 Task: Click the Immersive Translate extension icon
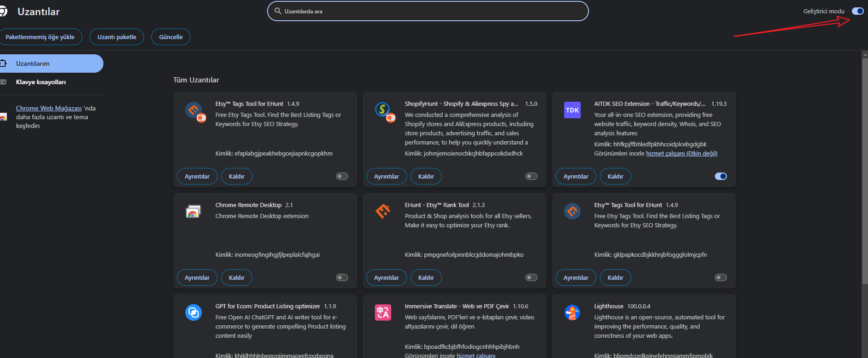(383, 313)
